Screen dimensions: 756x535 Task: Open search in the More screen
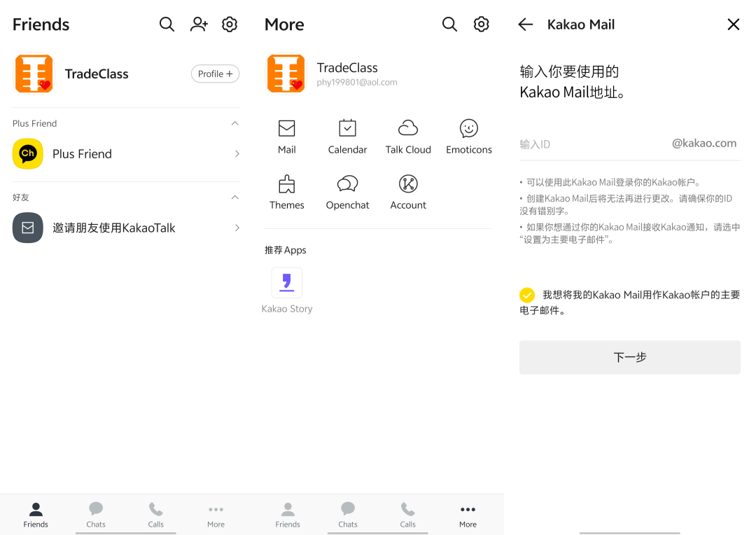(x=449, y=24)
